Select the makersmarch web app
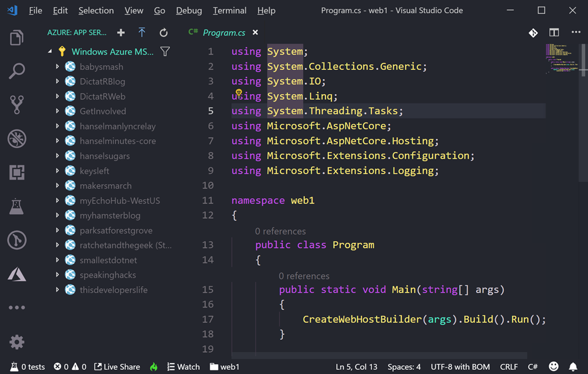This screenshot has width=588, height=374. click(105, 185)
